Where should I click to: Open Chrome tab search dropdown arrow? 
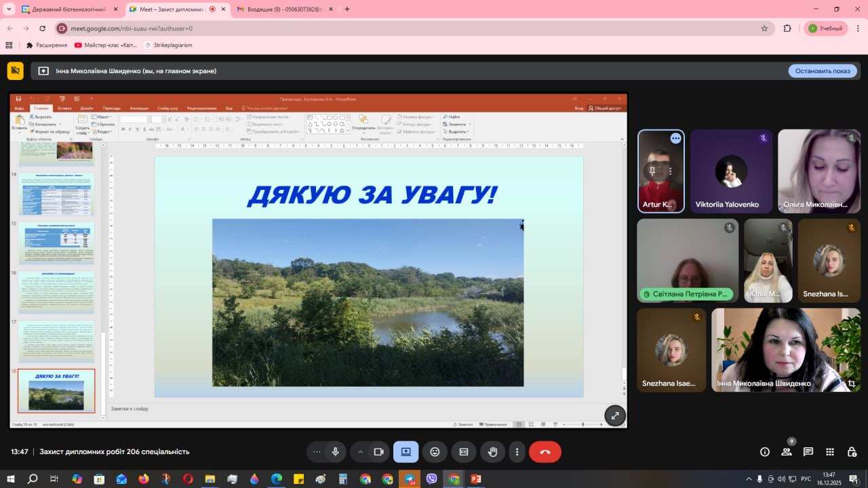[9, 9]
